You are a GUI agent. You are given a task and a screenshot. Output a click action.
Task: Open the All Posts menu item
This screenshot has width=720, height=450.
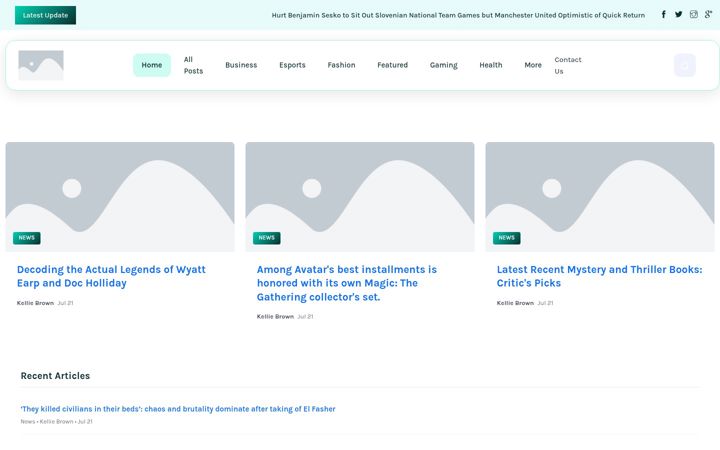coord(193,65)
